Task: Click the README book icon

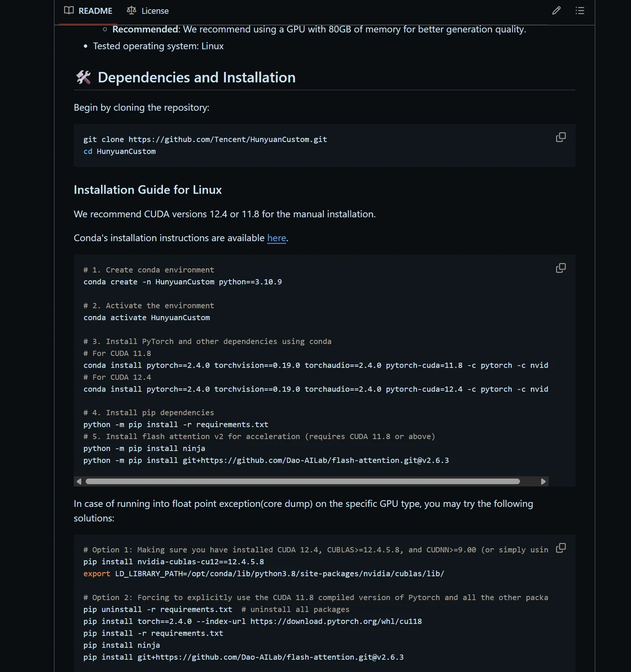Action: pos(69,11)
